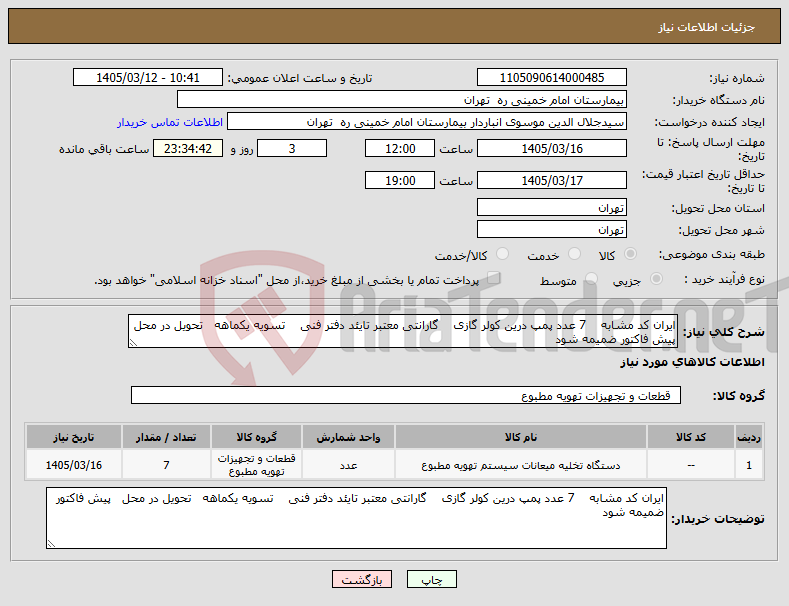Click the ایجاد کننده درخواست field

[427, 122]
